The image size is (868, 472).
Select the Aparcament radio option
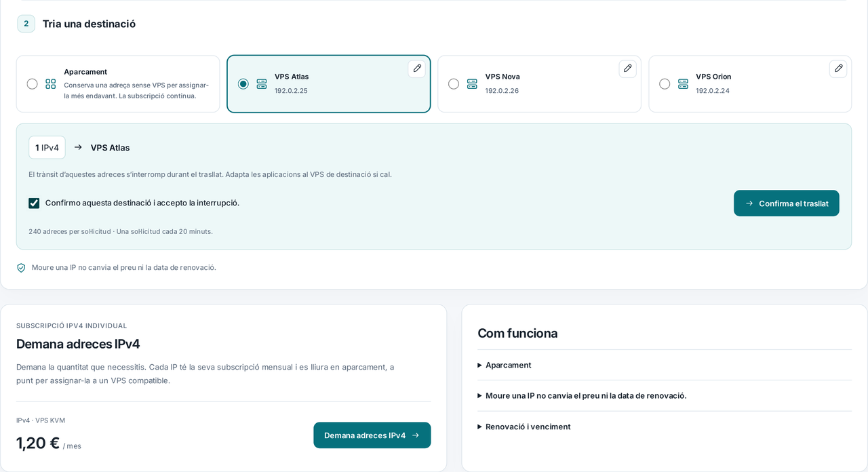tap(33, 84)
